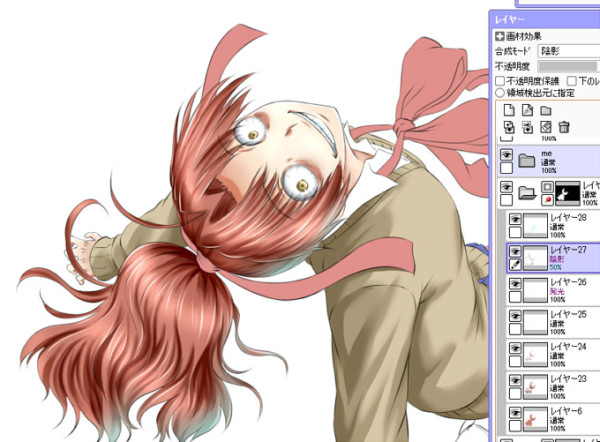600x442 pixels.
Task: Hide レイヤー27 with its eye icon
Action: 515,251
